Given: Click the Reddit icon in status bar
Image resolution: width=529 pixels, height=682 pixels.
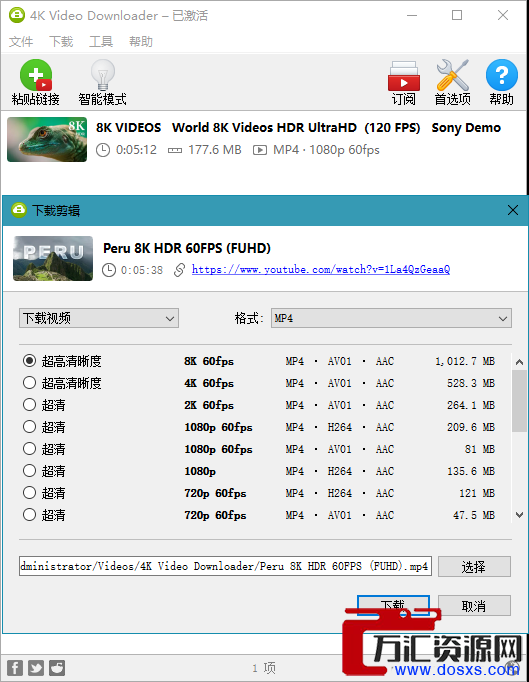Looking at the screenshot, I should [57, 668].
